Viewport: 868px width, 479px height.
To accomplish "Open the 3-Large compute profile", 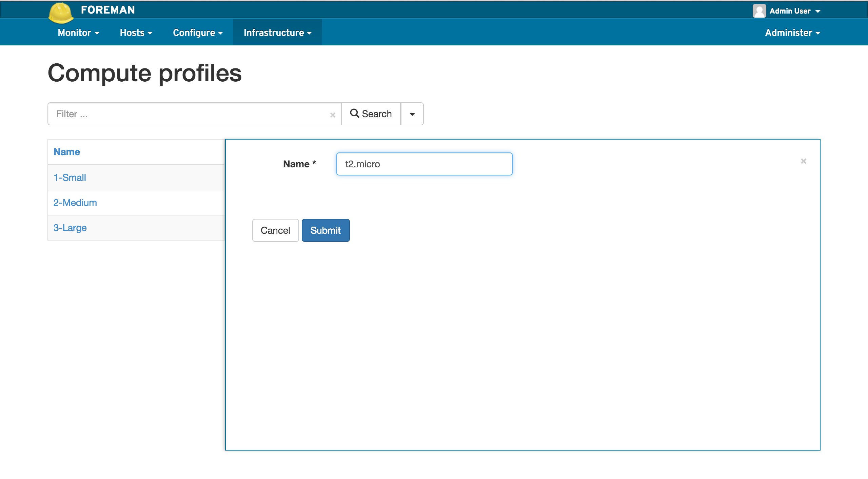I will pyautogui.click(x=70, y=228).
